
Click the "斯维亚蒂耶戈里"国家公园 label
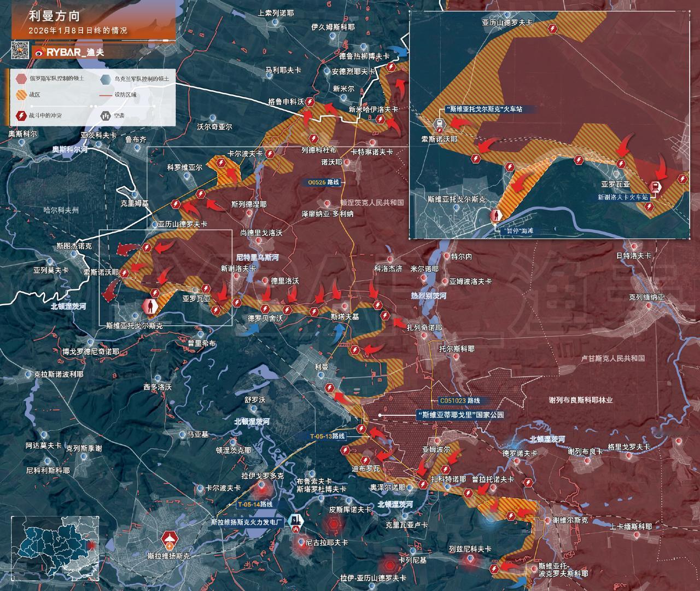coord(460,415)
